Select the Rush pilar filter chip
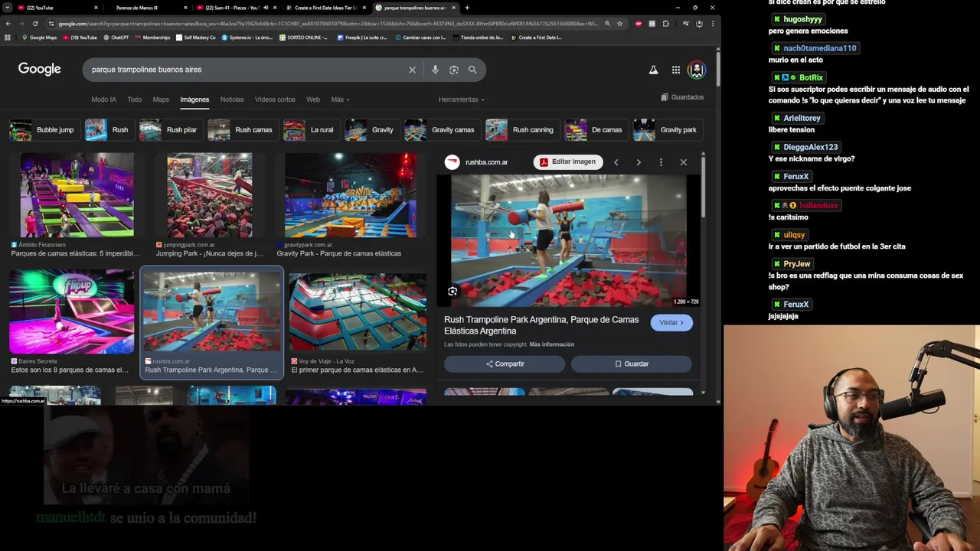 [170, 130]
